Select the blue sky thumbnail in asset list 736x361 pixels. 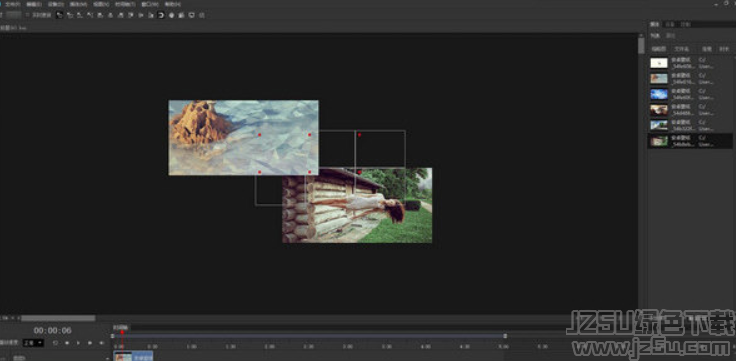pos(659,94)
